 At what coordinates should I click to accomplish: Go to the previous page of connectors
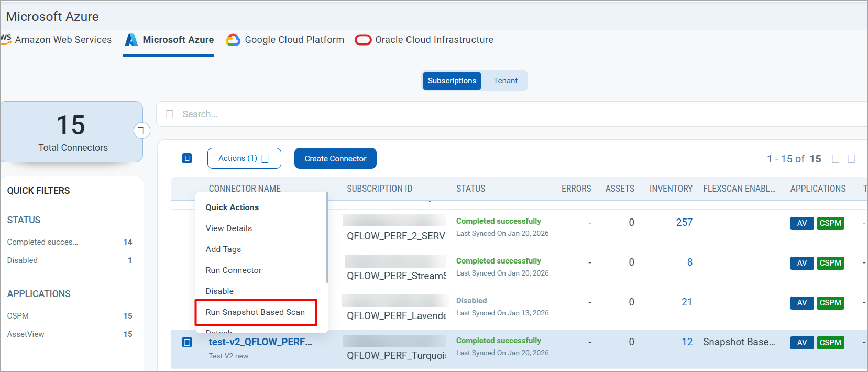pos(836,159)
